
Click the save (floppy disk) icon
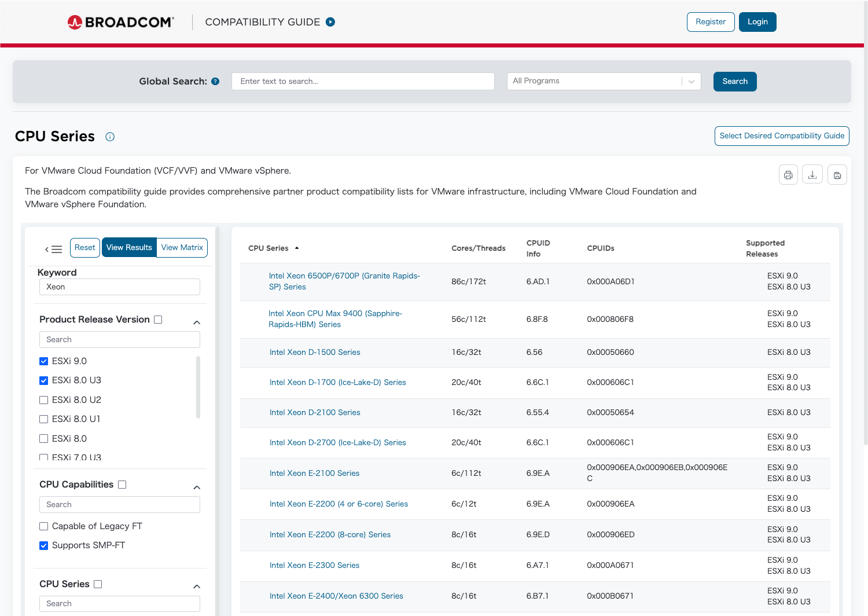pos(837,174)
